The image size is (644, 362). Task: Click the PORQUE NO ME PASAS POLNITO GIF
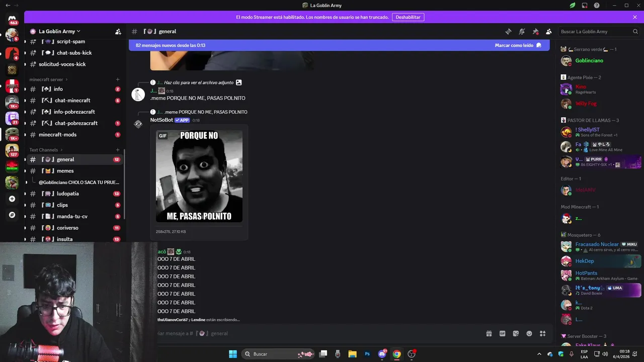[199, 176]
